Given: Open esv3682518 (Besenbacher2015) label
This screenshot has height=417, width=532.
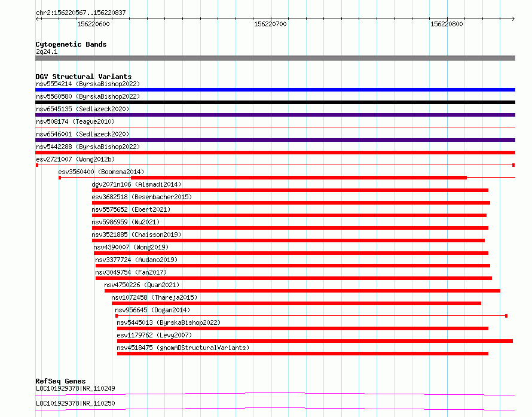Looking at the screenshot, I should click(142, 197).
